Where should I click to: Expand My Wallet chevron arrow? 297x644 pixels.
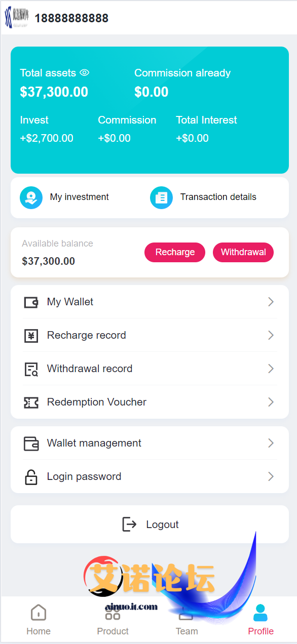coord(271,302)
